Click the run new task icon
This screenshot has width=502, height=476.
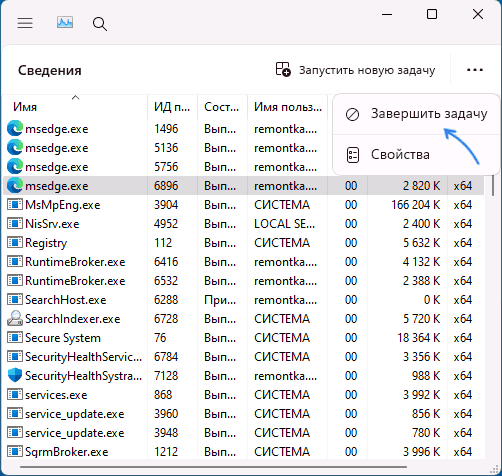pyautogui.click(x=283, y=69)
